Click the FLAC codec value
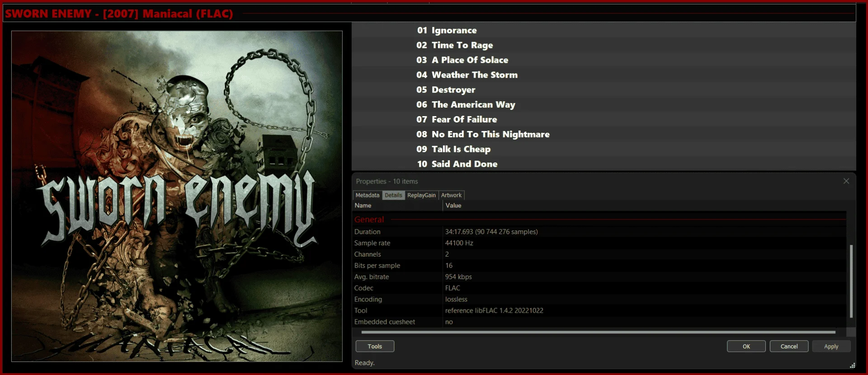This screenshot has height=375, width=868. [x=453, y=288]
